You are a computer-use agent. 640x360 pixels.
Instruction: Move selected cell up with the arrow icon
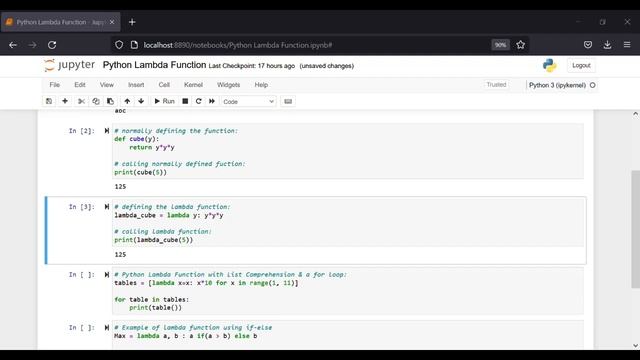coord(127,101)
